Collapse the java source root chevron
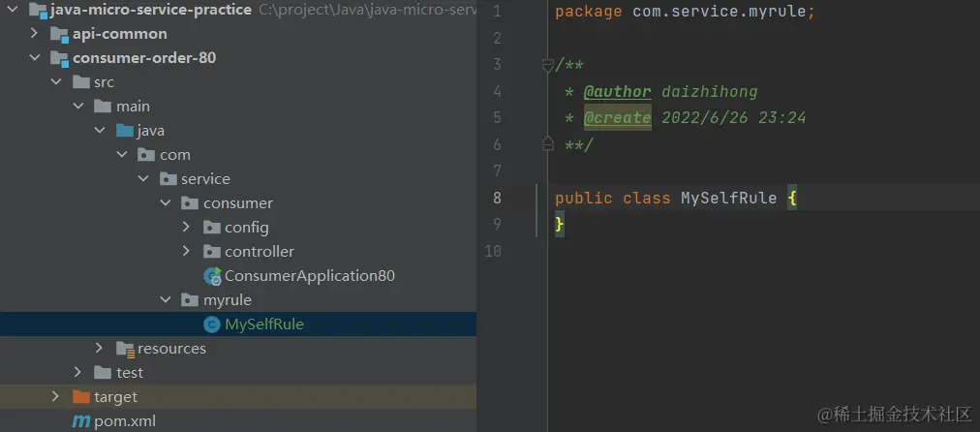The image size is (980, 432). point(100,131)
